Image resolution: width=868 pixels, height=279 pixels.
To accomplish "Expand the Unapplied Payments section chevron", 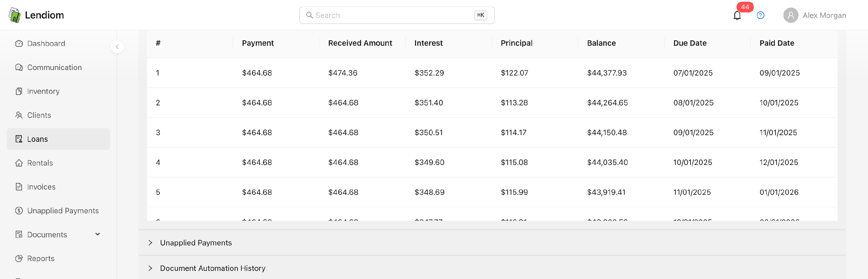I will click(150, 243).
